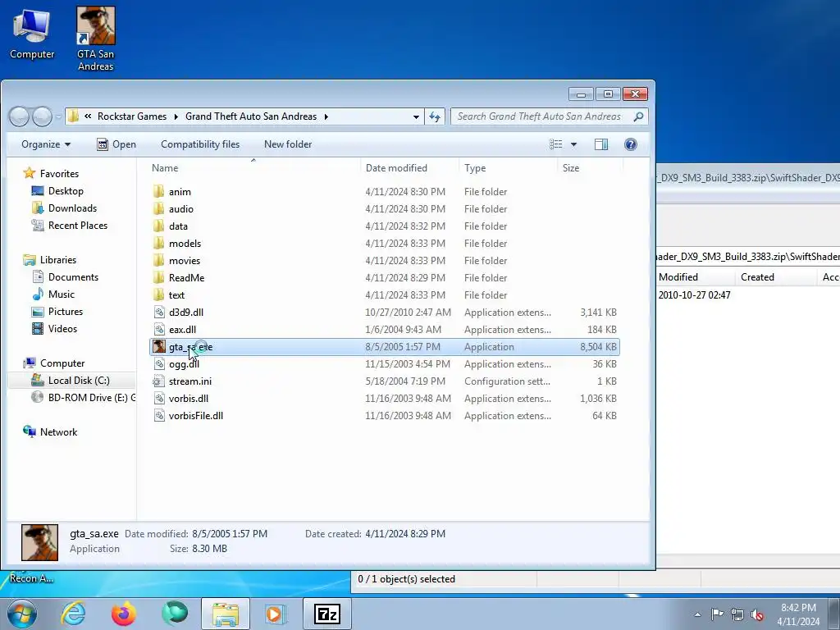Select the audio folder
Image resolution: width=840 pixels, height=630 pixels.
coord(181,209)
